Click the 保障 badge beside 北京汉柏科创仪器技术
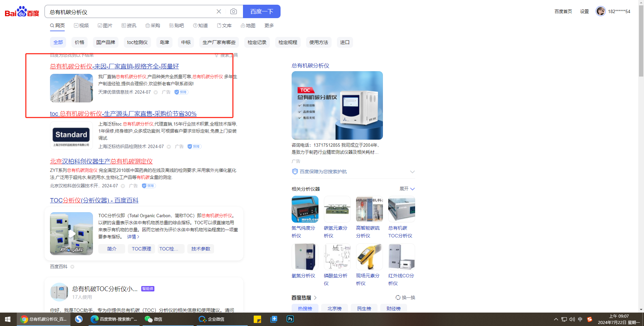The width and height of the screenshot is (644, 326). coord(149,186)
